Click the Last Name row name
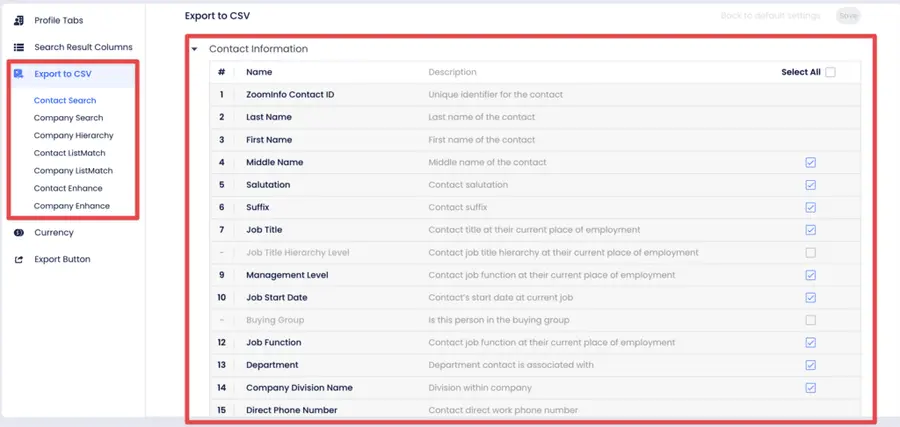Screen dimensions: 900x427 pos(269,117)
